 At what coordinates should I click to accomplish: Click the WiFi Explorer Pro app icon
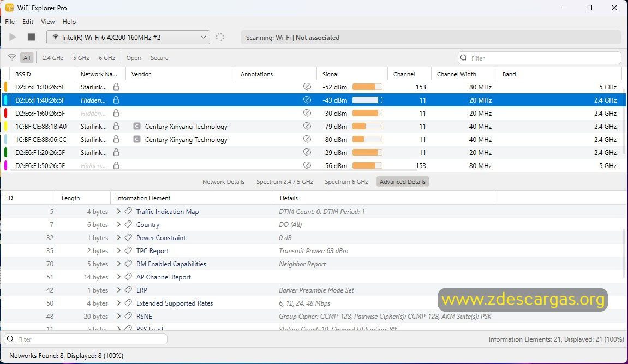[10, 8]
